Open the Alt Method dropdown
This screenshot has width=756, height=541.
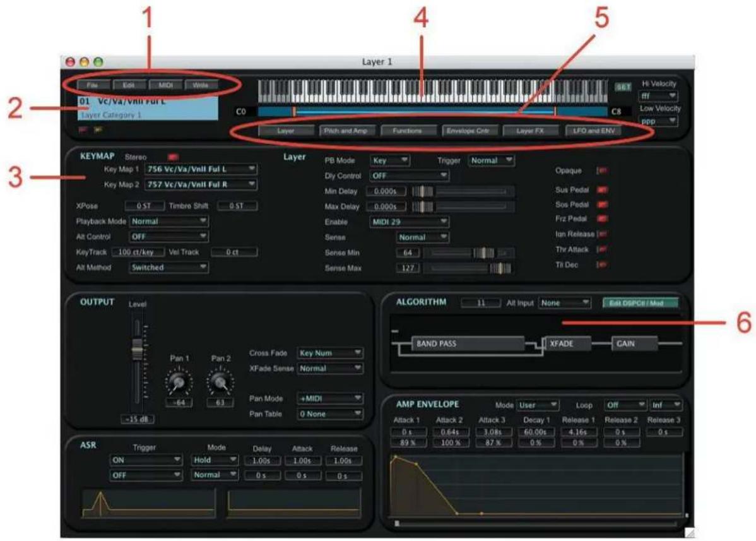point(168,268)
